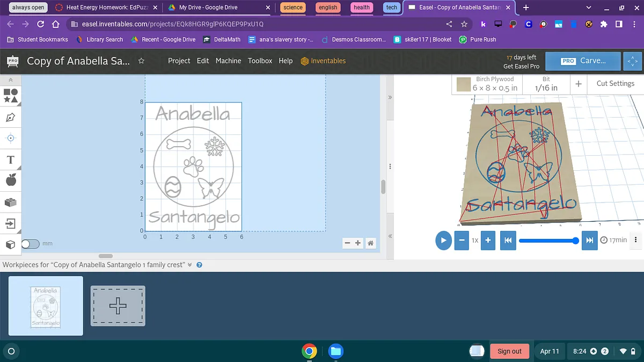The width and height of the screenshot is (644, 362).
Task: Open the Toolbox menu
Action: coord(260,61)
